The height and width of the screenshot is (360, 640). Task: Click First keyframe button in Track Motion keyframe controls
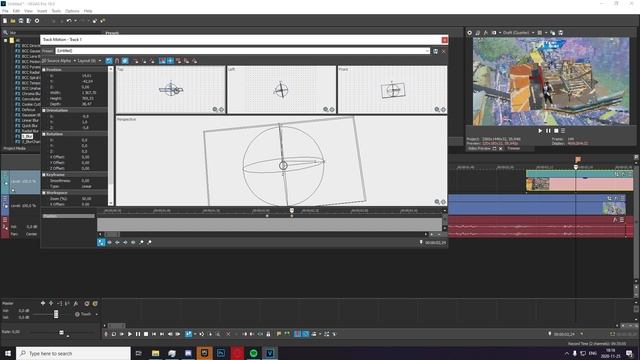click(x=109, y=242)
